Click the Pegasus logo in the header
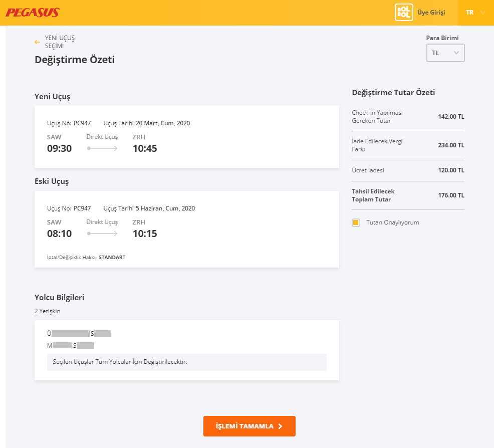The image size is (494, 448). pos(33,13)
